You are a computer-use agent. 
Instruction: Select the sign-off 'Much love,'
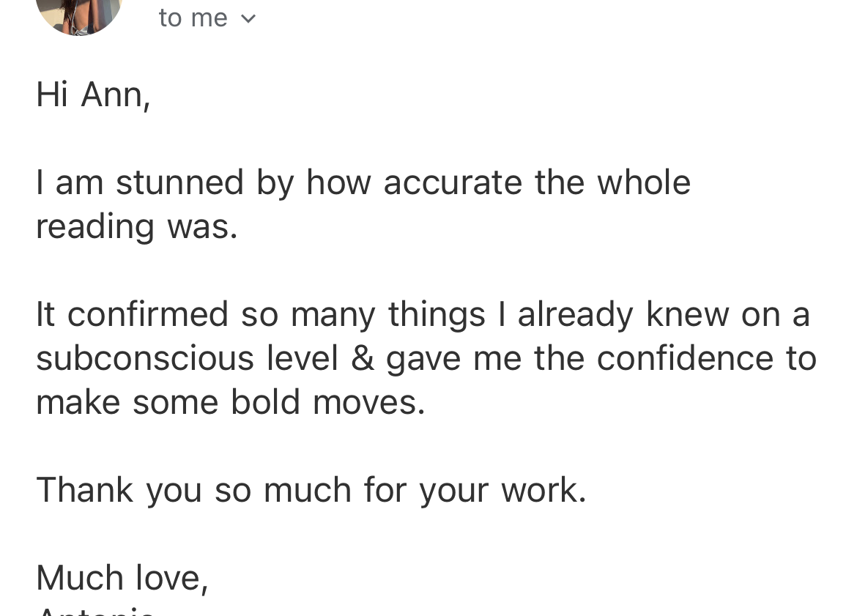[122, 577]
